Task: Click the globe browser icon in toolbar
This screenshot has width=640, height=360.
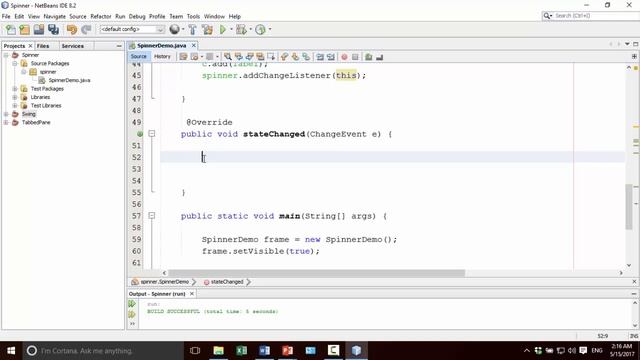Action: click(x=174, y=29)
